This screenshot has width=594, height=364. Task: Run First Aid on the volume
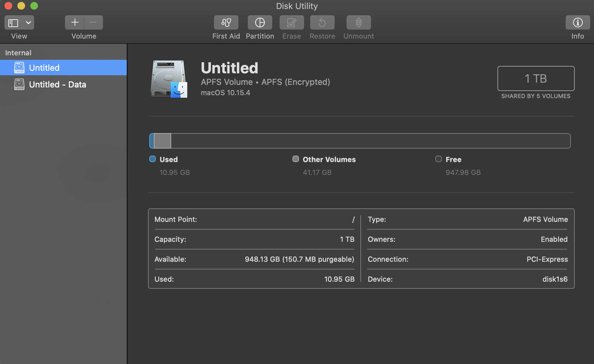tap(226, 23)
